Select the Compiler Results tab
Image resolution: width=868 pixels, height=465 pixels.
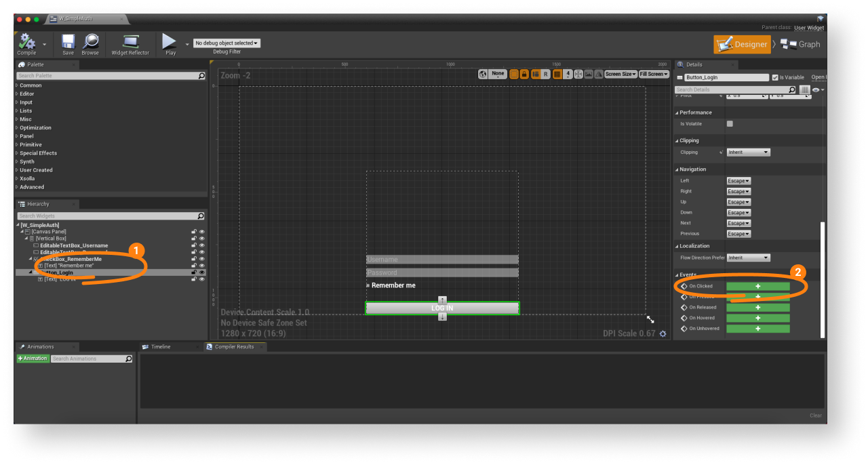point(234,346)
